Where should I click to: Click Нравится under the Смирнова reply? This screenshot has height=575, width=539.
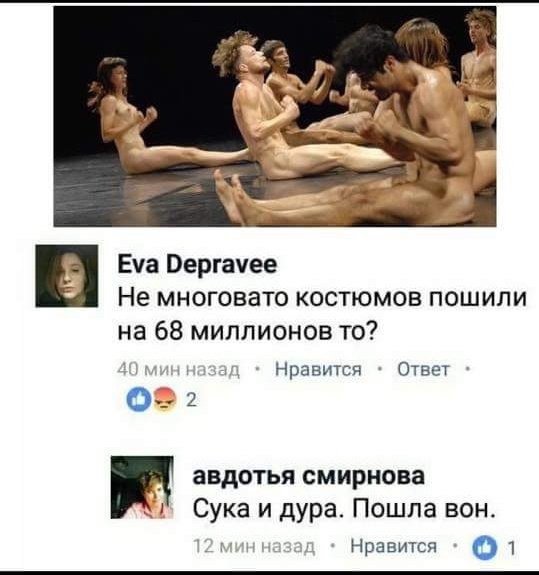(393, 546)
